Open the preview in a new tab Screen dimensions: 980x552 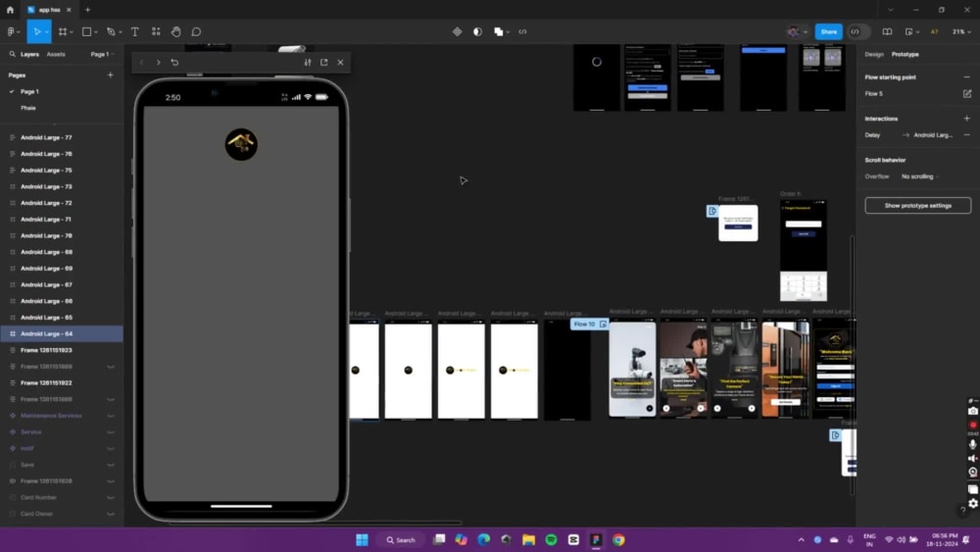point(323,63)
